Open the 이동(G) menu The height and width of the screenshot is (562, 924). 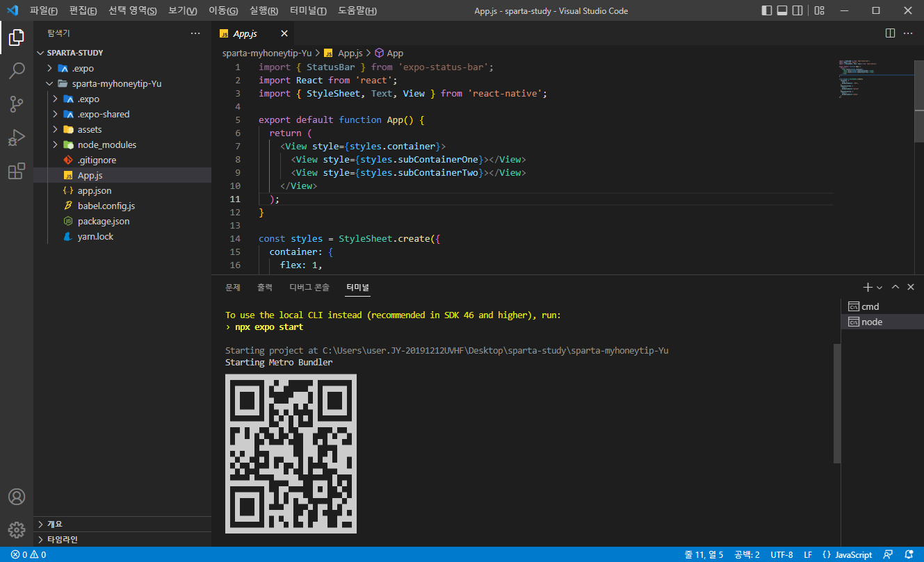(223, 10)
